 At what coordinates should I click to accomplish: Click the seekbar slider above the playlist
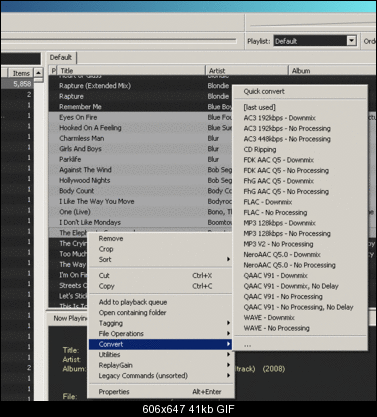pos(118,41)
